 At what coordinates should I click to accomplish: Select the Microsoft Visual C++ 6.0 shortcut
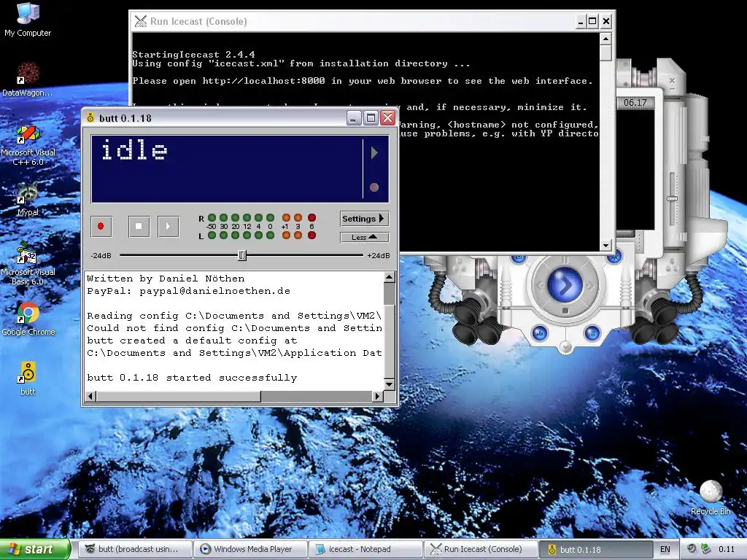[x=28, y=145]
